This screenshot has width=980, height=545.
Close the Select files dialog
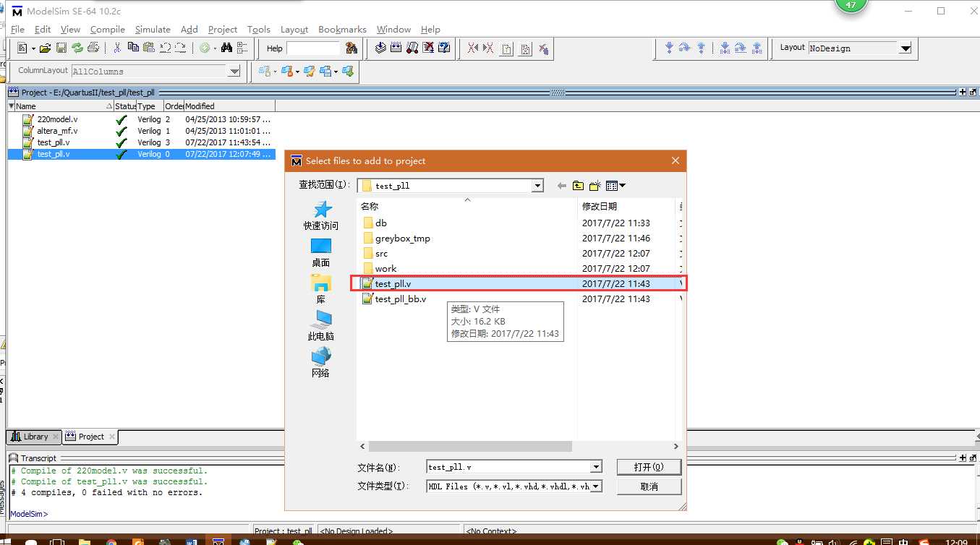coord(675,160)
